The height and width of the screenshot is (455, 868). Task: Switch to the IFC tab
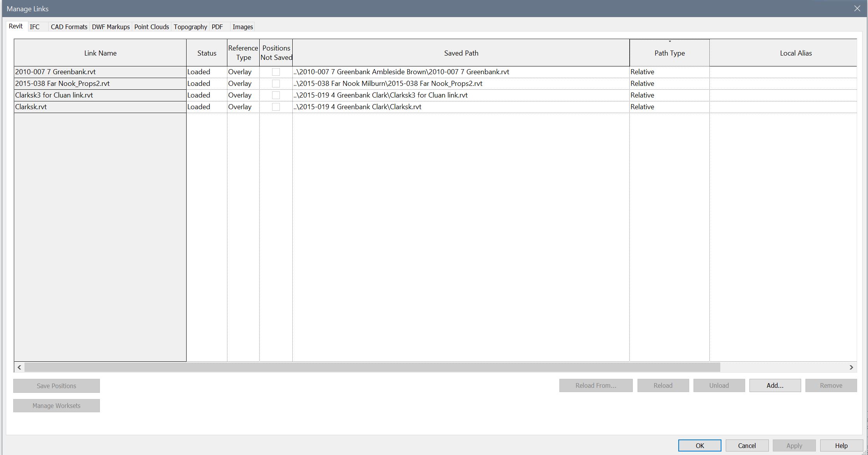35,27
